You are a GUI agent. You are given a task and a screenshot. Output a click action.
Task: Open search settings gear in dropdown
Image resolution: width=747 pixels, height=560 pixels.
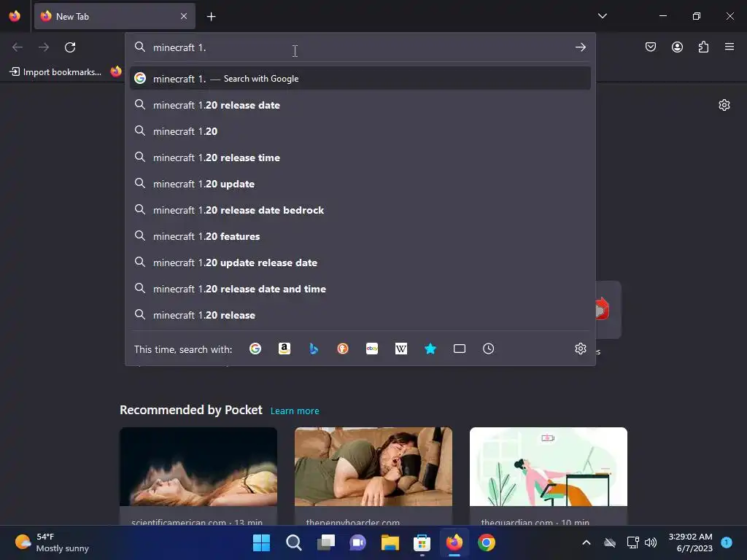(580, 349)
